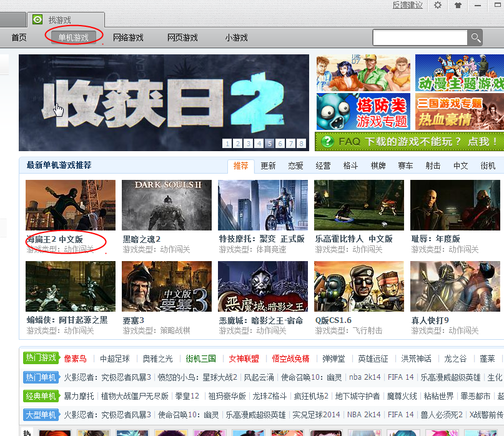
Task: Click the 热门单机 blue label
Action: pyautogui.click(x=41, y=377)
